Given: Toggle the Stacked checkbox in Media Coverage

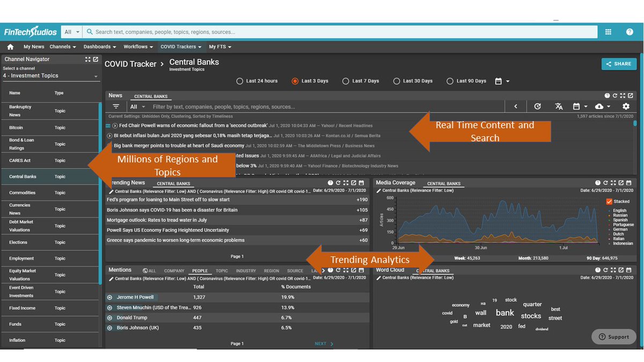Looking at the screenshot, I should click(609, 202).
